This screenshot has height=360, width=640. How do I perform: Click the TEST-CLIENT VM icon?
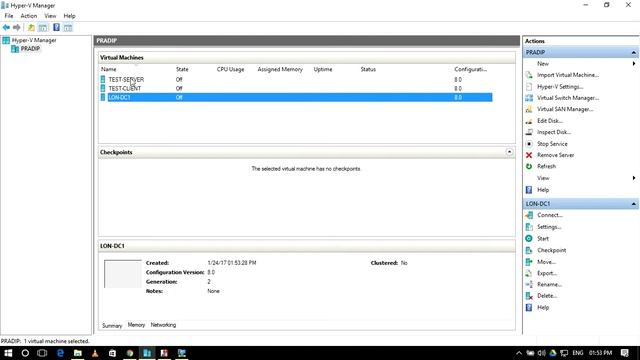tap(103, 88)
